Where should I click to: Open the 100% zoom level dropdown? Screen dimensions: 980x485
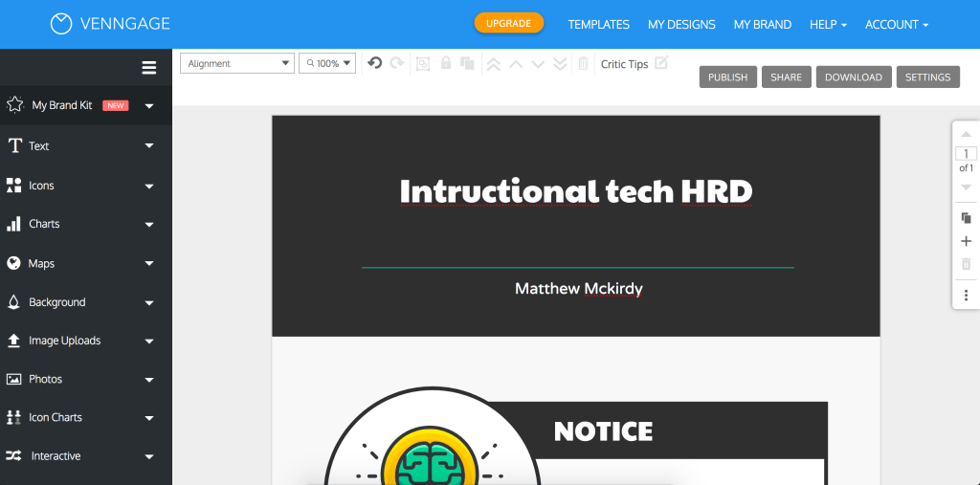coord(327,63)
